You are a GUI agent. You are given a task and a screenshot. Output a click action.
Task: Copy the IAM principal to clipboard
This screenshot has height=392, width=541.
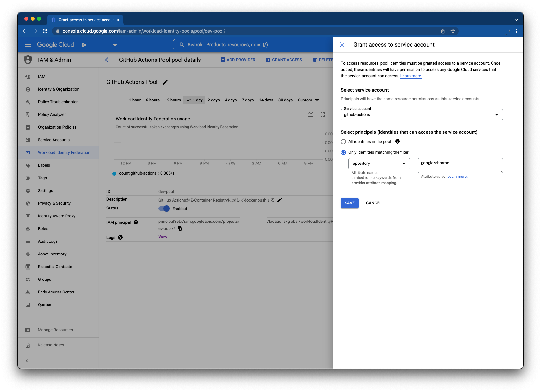[x=180, y=228]
